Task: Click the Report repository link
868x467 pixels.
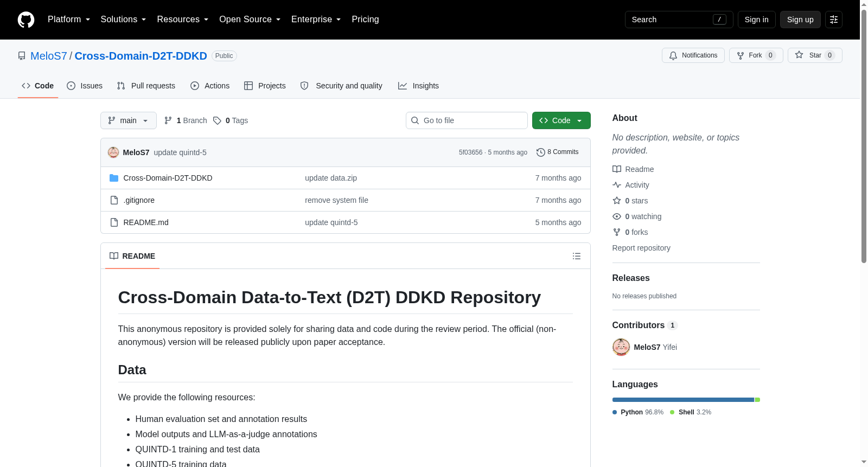Action: pyautogui.click(x=641, y=248)
